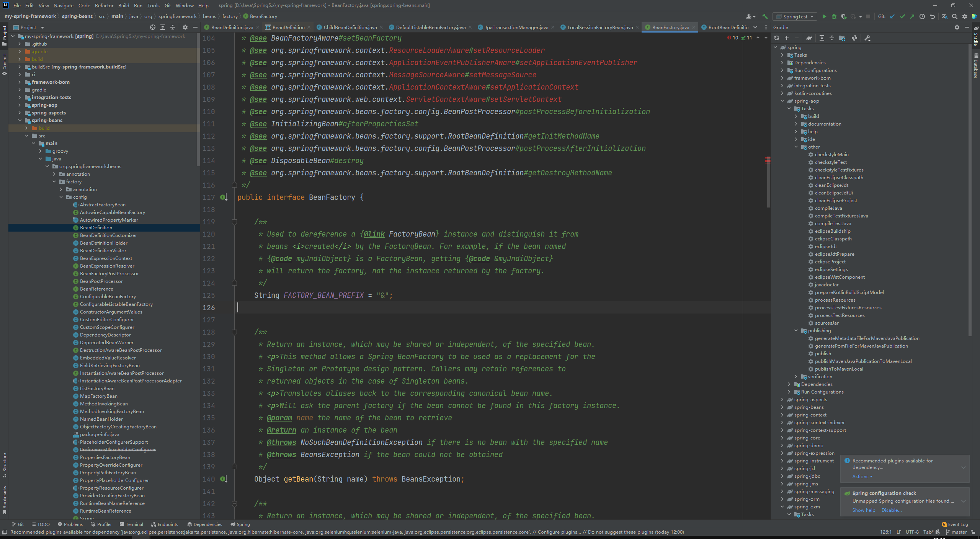
Task: Reload all Gradle projects
Action: click(777, 38)
